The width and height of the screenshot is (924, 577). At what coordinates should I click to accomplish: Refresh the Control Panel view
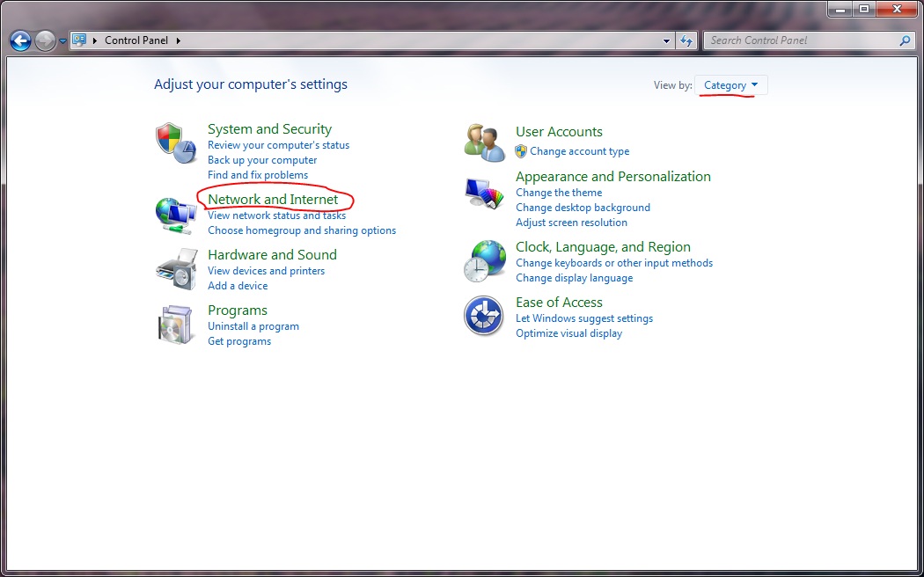coord(686,40)
